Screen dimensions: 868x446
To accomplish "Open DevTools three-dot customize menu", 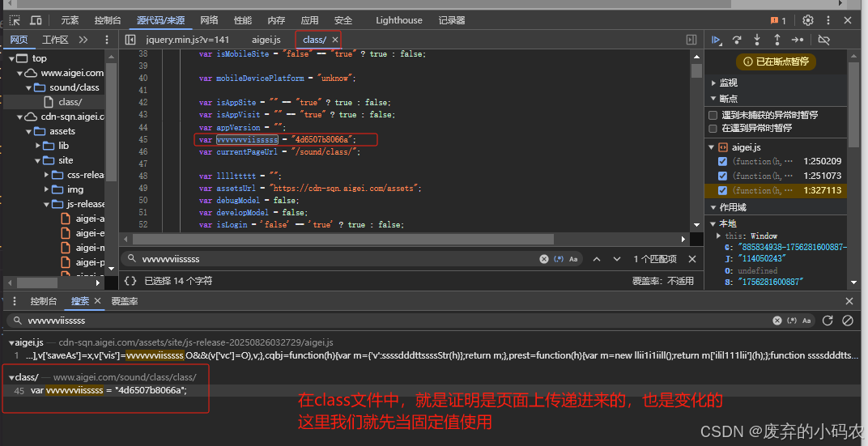I will [828, 20].
